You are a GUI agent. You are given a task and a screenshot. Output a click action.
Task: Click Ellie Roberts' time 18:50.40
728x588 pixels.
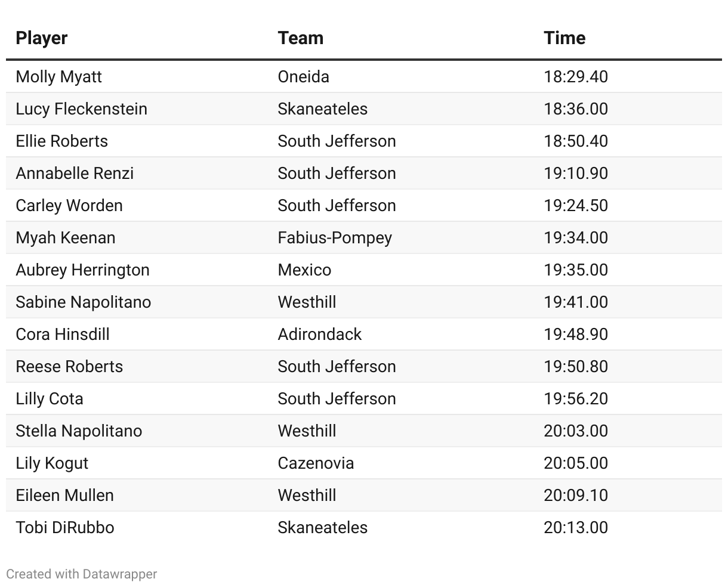(x=576, y=141)
